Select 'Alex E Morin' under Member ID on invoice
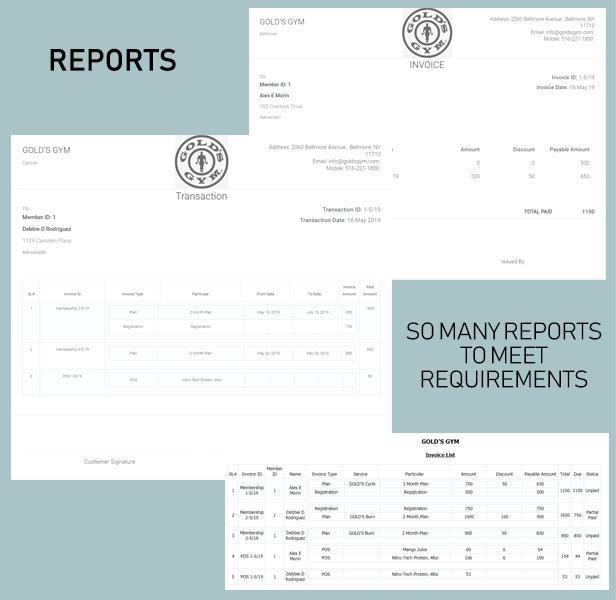616x600 pixels. pos(274,95)
